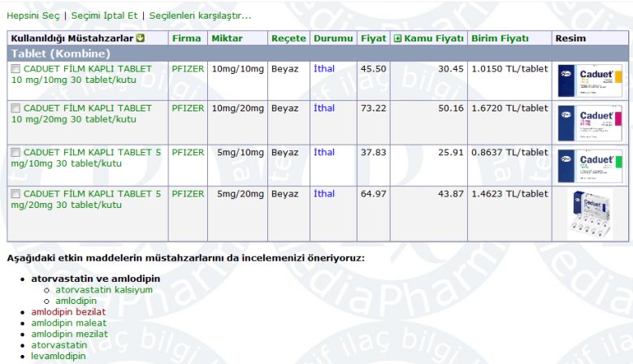633x364 pixels.
Task: Open PFIZER firm link in last row
Action: click(x=189, y=193)
